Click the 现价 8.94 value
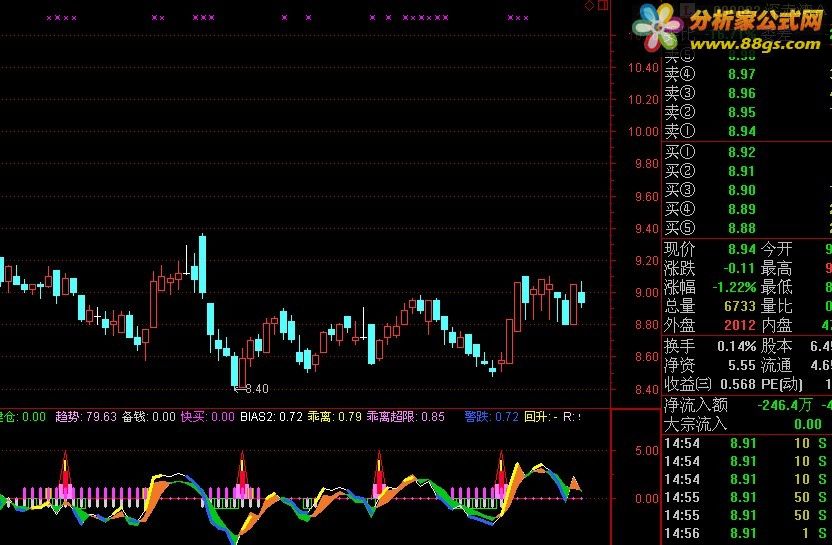Viewport: 832px width, 545px height. click(741, 249)
